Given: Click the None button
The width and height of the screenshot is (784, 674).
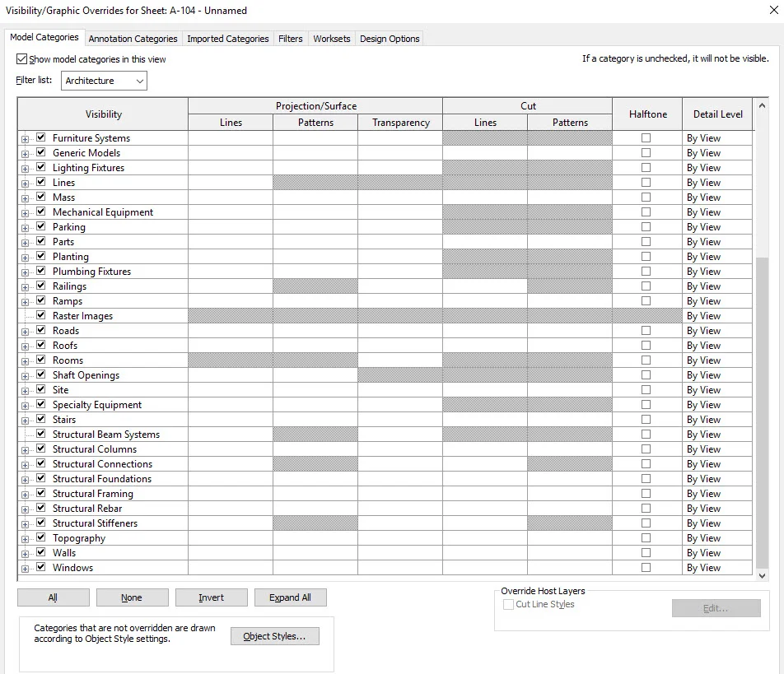Looking at the screenshot, I should point(132,597).
